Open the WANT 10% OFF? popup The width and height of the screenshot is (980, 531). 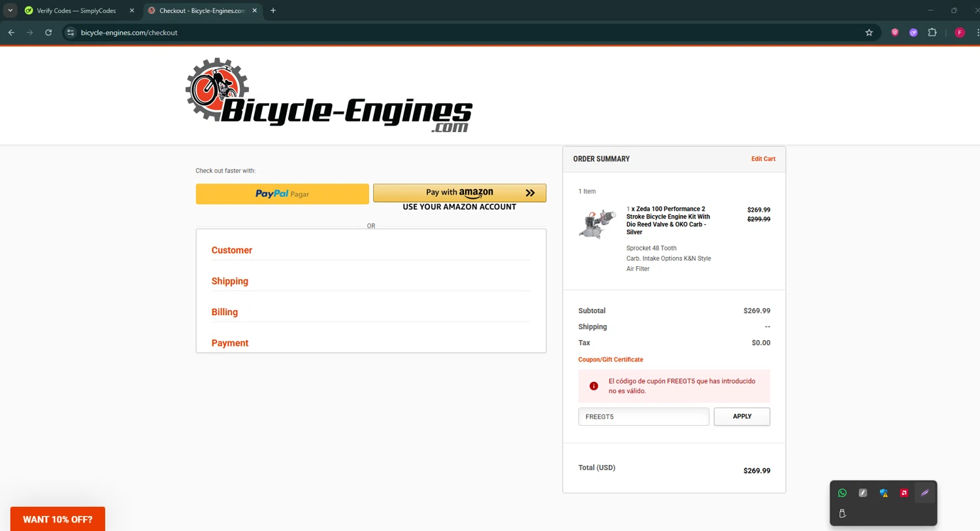tap(57, 519)
